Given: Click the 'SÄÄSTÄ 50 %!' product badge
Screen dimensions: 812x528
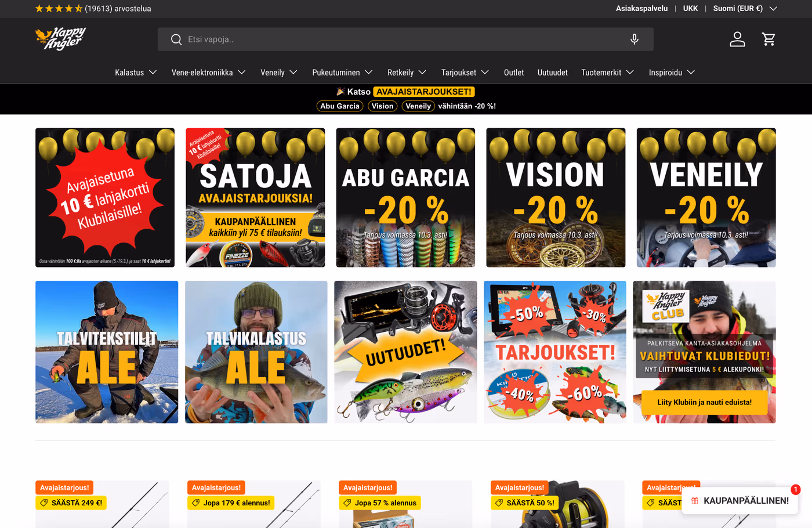Looking at the screenshot, I should click(525, 503).
